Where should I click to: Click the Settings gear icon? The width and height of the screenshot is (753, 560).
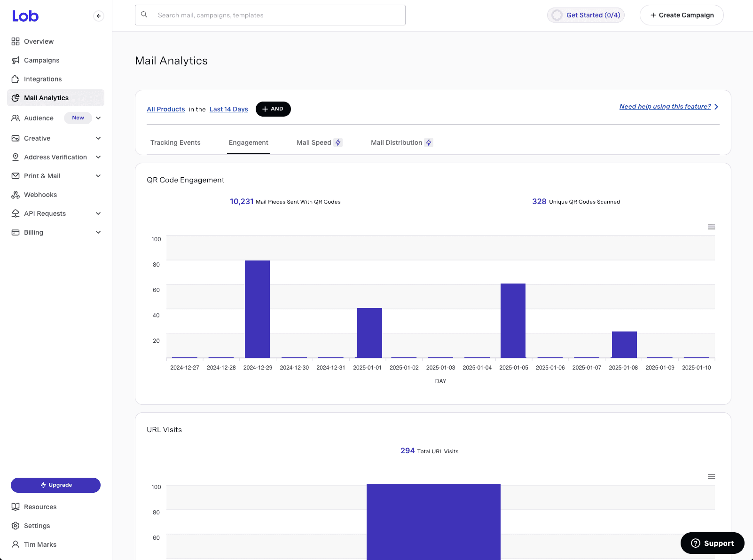pos(16,526)
